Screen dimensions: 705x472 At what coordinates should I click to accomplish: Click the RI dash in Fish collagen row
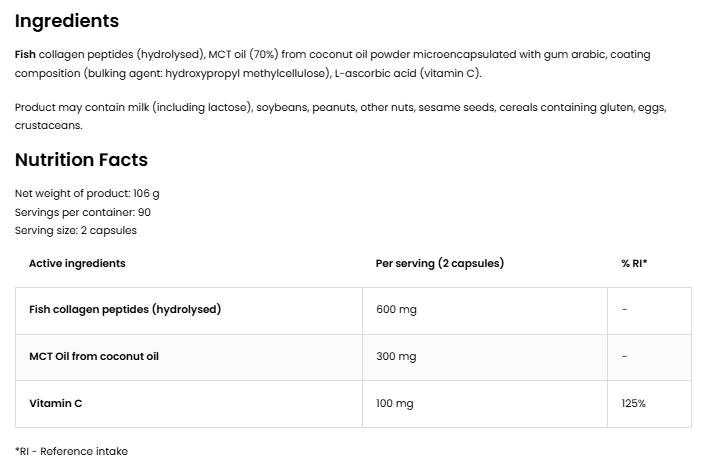(x=624, y=309)
